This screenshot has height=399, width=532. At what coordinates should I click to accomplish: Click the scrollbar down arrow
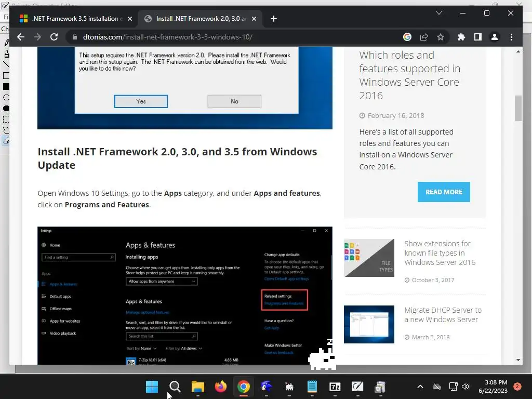[x=518, y=360]
